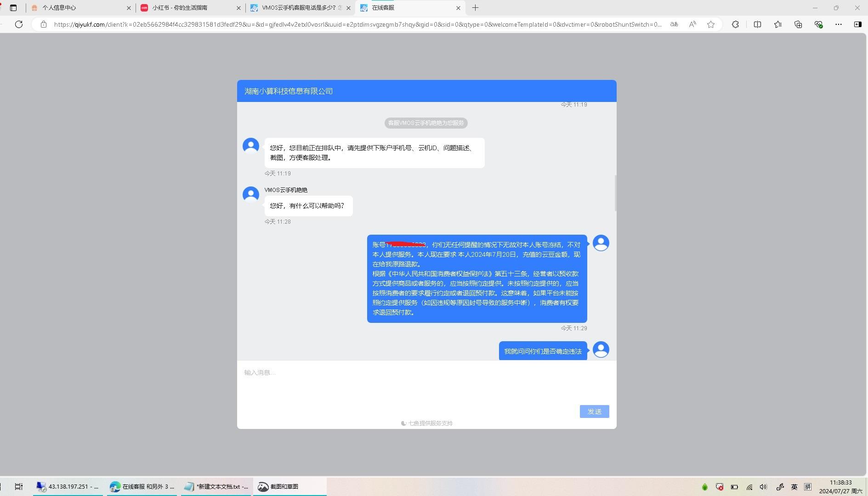Screen dimensions: 868x496
Task: Click the avatar next to VMOS云手机艳艳
Action: [x=251, y=194]
